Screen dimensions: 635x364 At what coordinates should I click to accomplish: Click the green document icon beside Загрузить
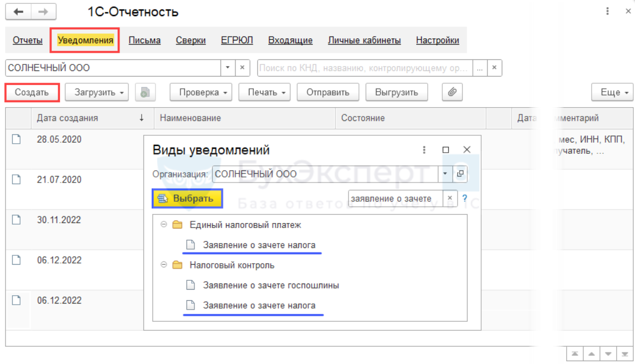coord(145,92)
